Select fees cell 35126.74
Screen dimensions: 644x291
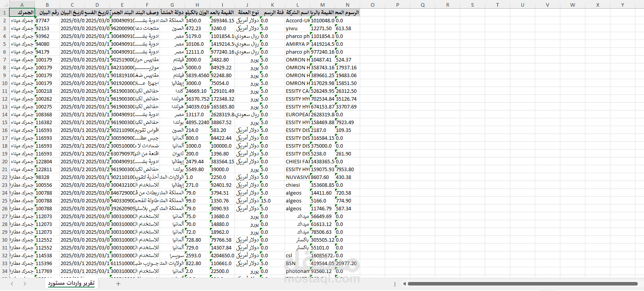(x=348, y=99)
